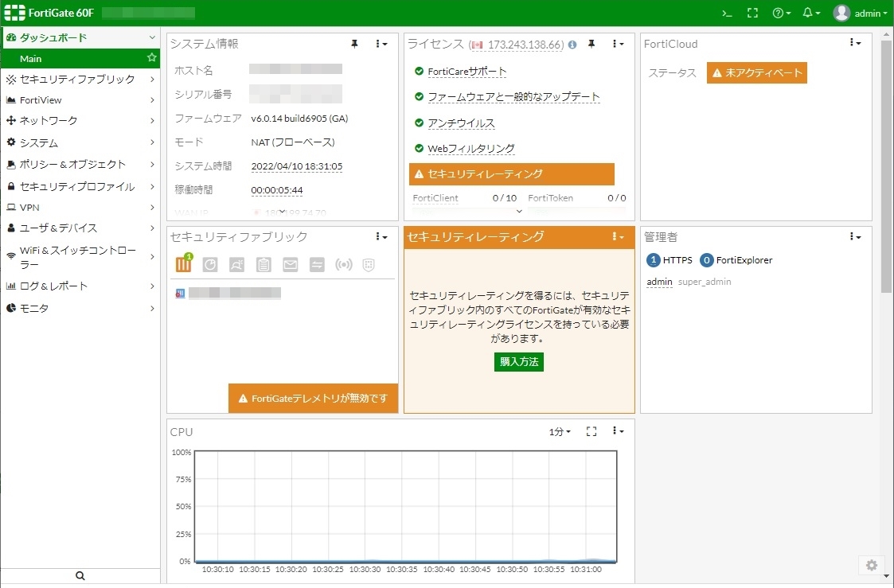Image resolution: width=894 pixels, height=588 pixels.
Task: Open orange セキュリティレーティング widget options menu
Action: 618,236
